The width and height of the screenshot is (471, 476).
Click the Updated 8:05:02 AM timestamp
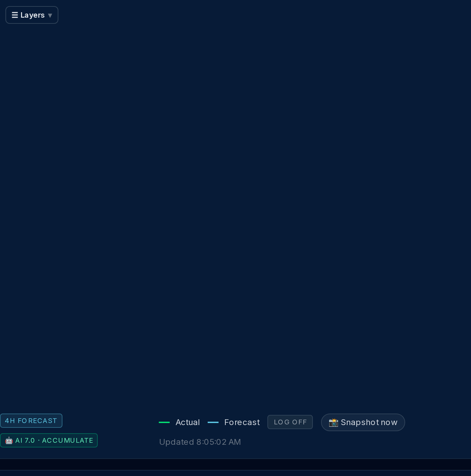200,442
